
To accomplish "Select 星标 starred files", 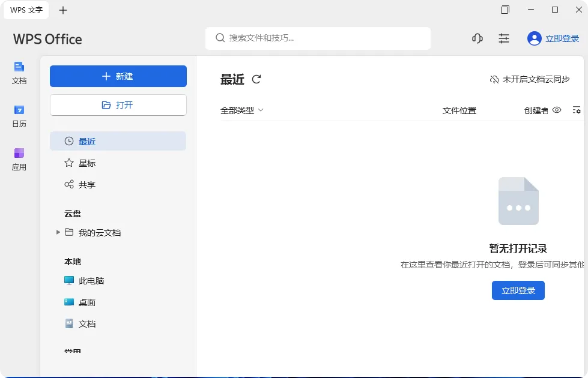I will click(x=118, y=163).
